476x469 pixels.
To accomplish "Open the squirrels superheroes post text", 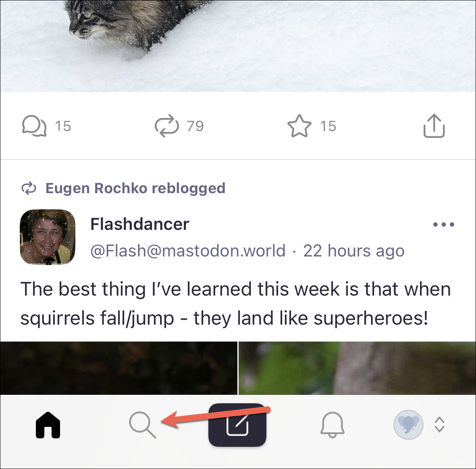I will 235,303.
